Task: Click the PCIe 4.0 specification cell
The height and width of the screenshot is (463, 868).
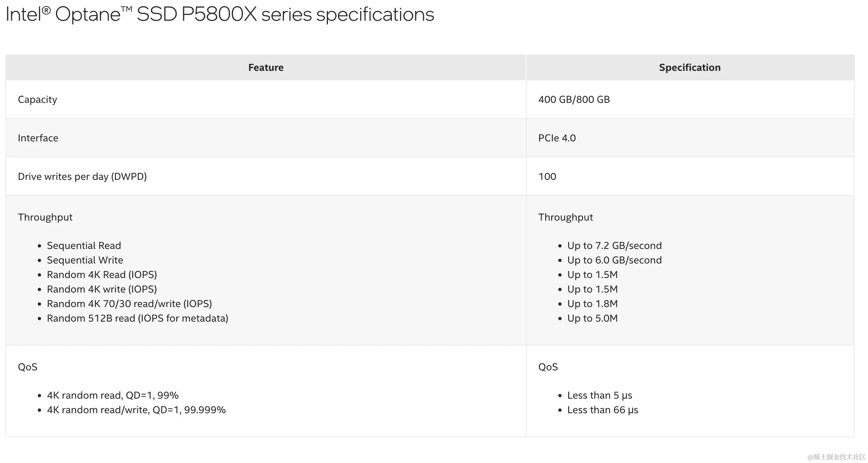Action: tap(557, 138)
